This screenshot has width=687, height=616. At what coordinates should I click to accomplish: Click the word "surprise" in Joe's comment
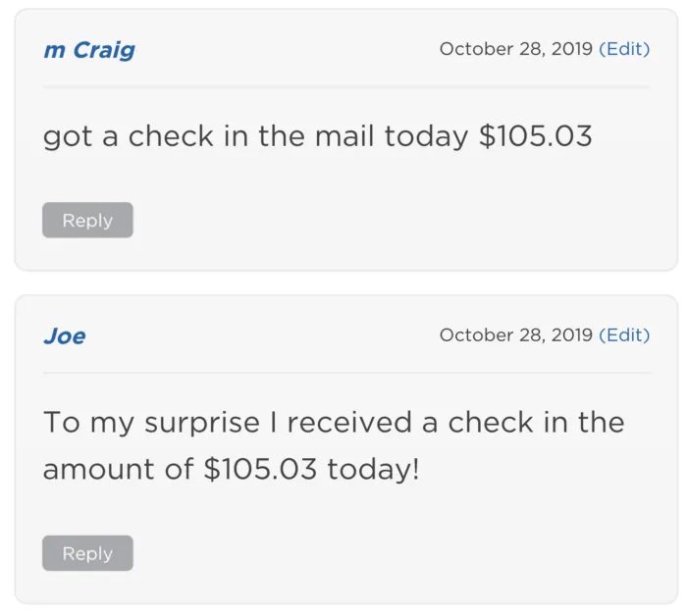pyautogui.click(x=203, y=424)
